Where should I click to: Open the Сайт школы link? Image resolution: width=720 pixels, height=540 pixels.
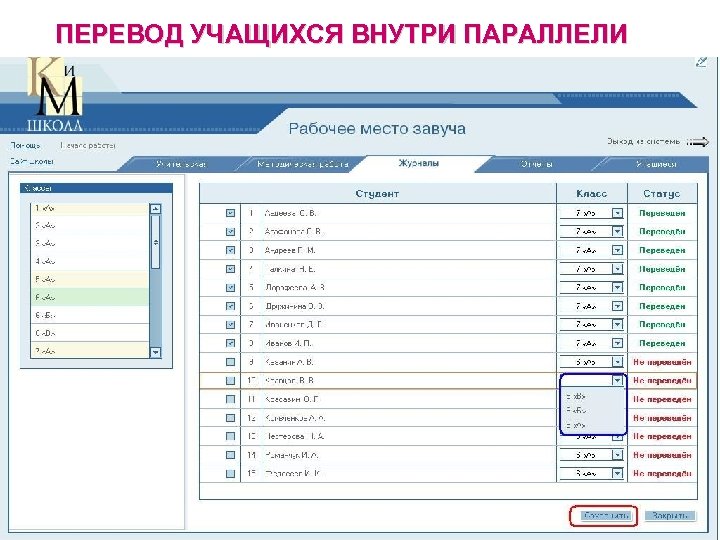tap(32, 162)
